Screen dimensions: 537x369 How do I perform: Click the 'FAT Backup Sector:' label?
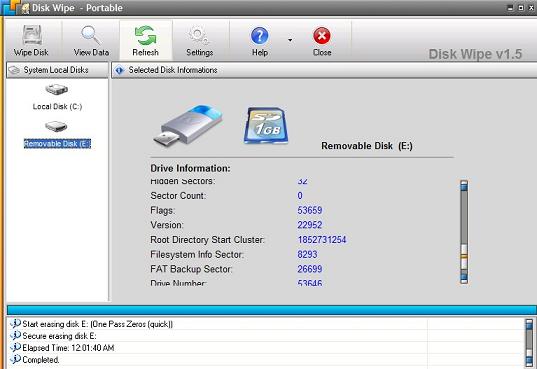coord(191,269)
